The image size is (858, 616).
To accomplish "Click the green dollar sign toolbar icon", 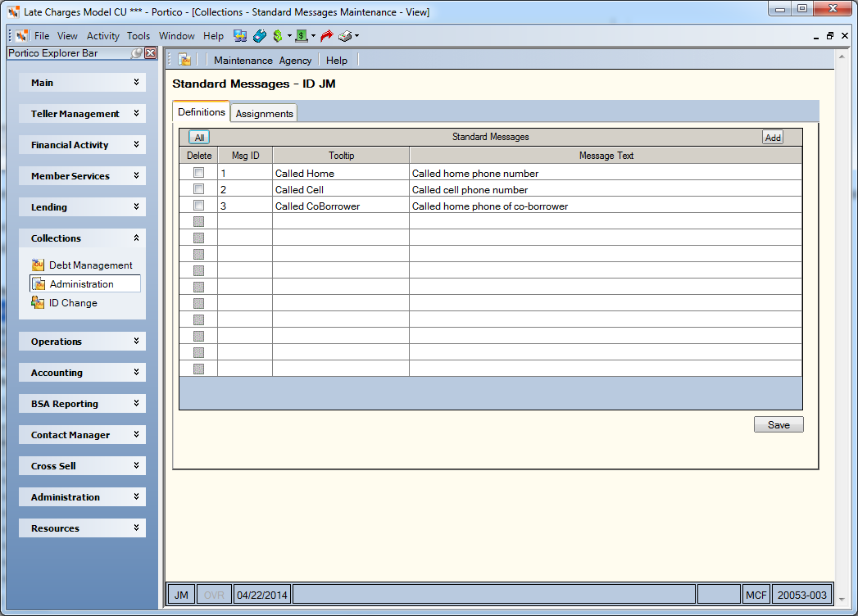I will click(278, 36).
